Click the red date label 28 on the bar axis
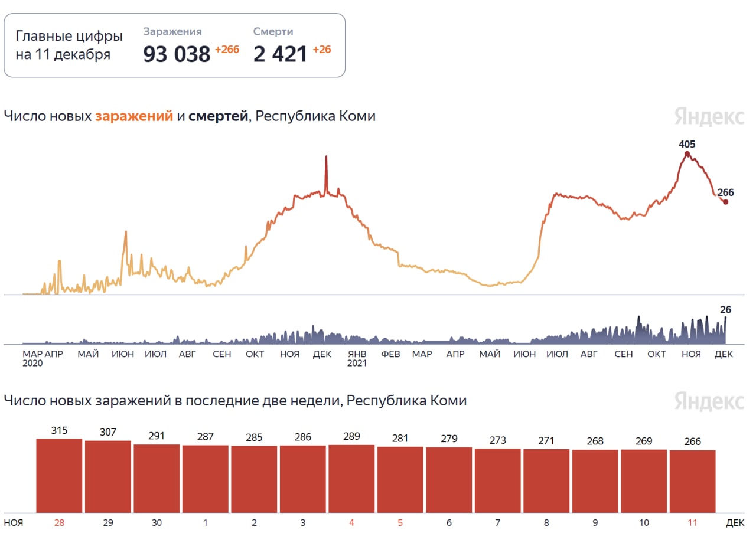 pos(59,523)
